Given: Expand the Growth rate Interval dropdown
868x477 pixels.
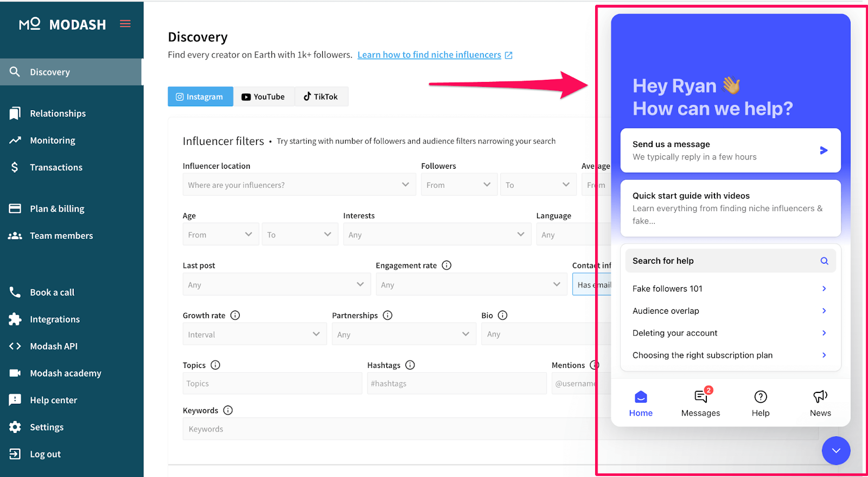Looking at the screenshot, I should point(254,335).
